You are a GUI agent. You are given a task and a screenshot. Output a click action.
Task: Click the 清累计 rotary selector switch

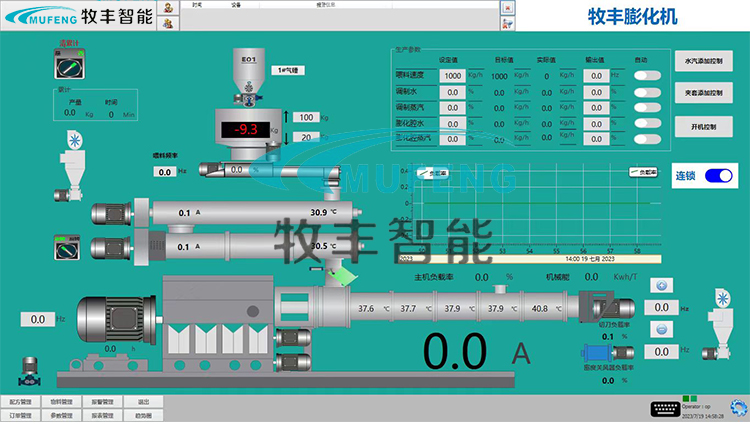(71, 65)
